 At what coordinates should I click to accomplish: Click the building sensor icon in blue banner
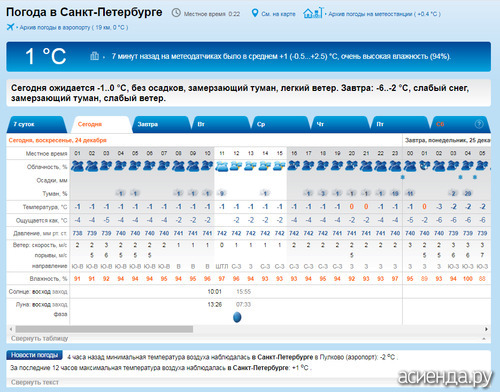coord(94,56)
